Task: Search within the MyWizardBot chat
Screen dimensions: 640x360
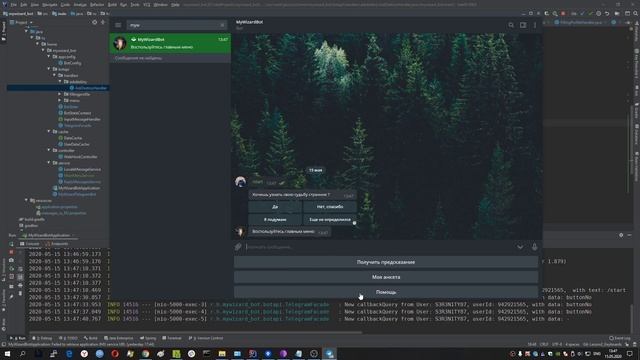Action: (511, 25)
